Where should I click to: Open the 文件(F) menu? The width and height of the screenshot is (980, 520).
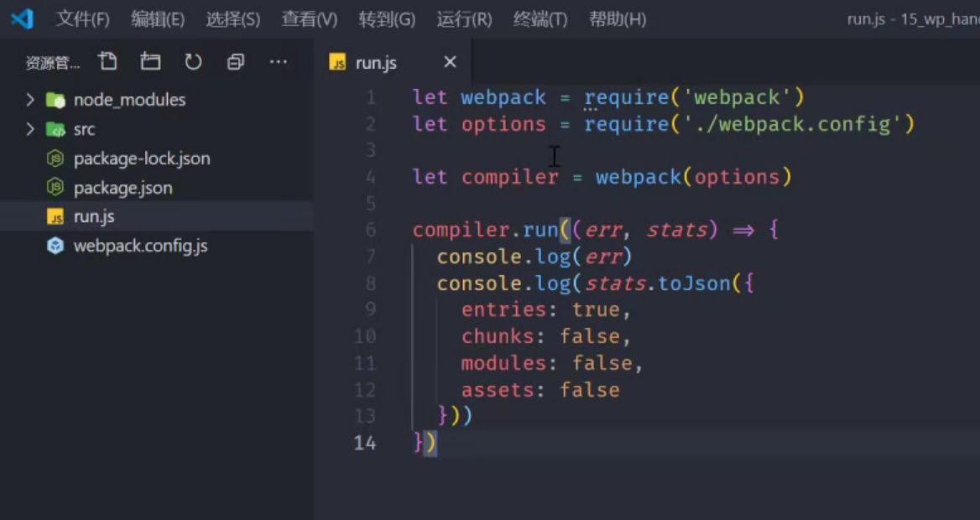[x=82, y=18]
